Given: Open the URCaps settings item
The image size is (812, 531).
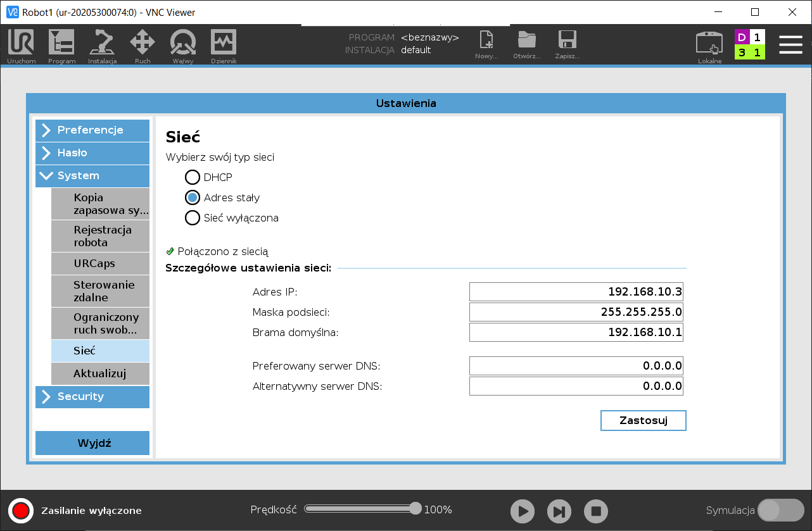Looking at the screenshot, I should tap(100, 263).
